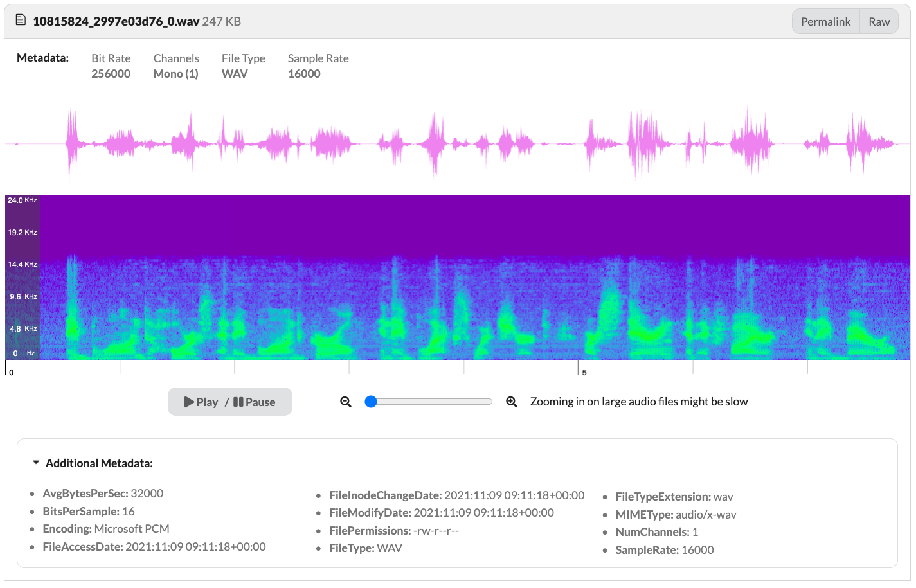
Task: Click the MIMEType audio/x-wav entry
Action: coord(676,515)
